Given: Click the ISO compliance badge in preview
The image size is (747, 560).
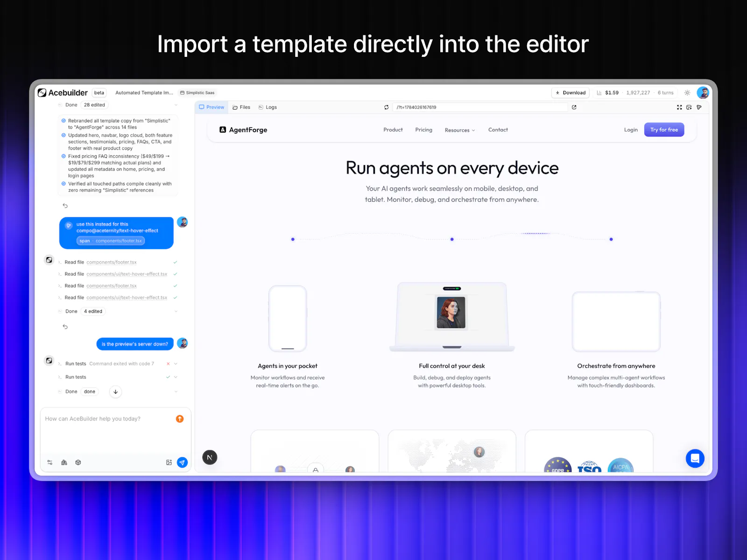Looking at the screenshot, I should point(589,467).
